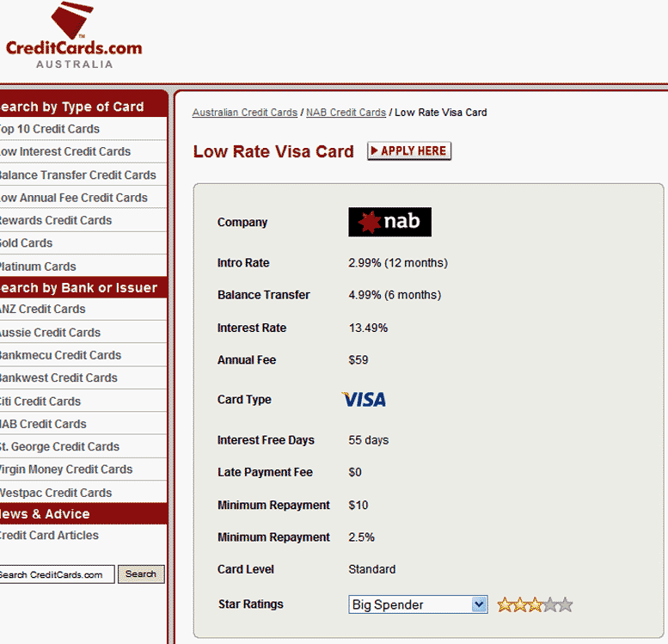
Task: Click the Search button in sidebar
Action: [141, 574]
